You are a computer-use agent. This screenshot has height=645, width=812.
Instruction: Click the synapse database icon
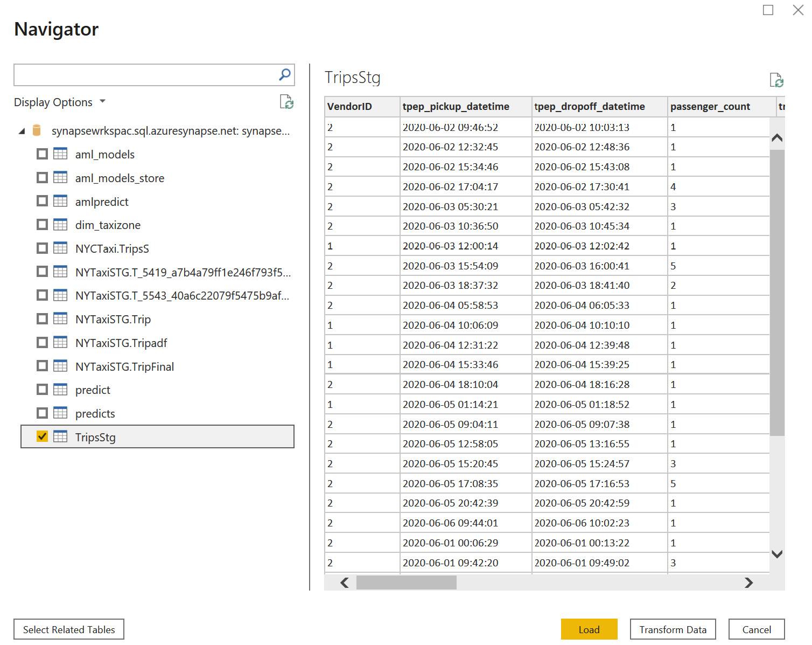[x=37, y=130]
